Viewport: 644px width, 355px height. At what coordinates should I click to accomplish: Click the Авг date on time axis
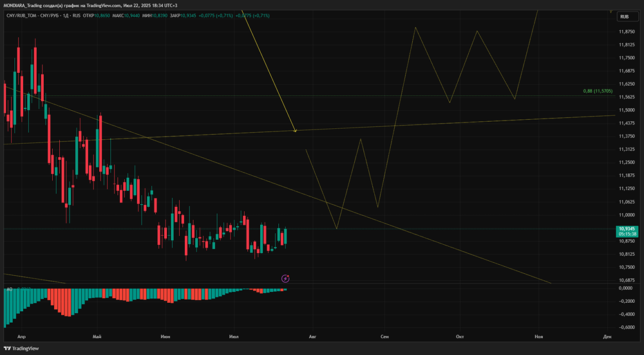point(313,337)
